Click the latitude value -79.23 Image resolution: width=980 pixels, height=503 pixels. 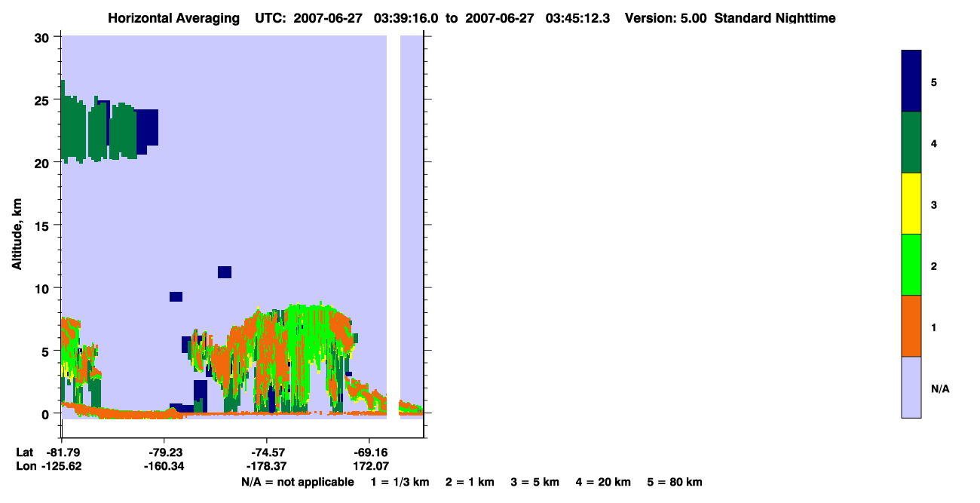click(x=165, y=452)
